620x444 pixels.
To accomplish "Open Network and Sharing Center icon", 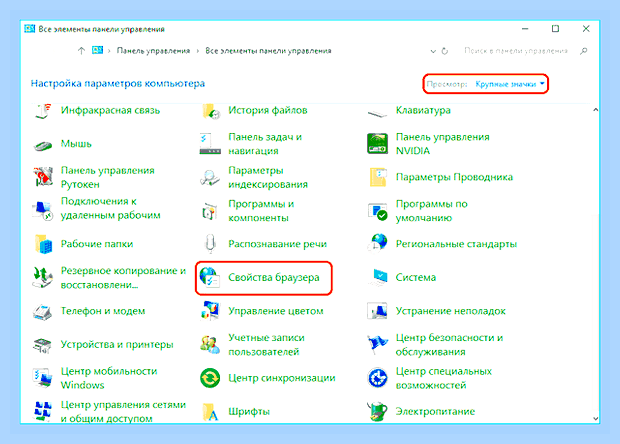I will pos(43,412).
